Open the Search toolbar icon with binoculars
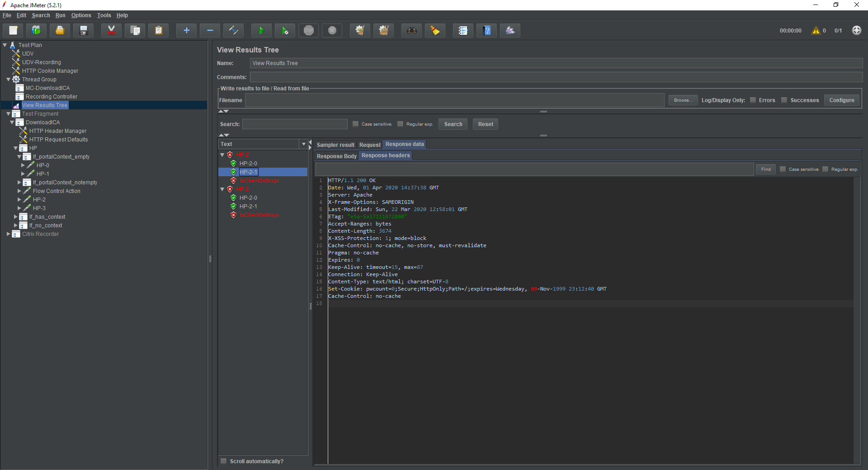Screen dimensions: 868x470 411,30
